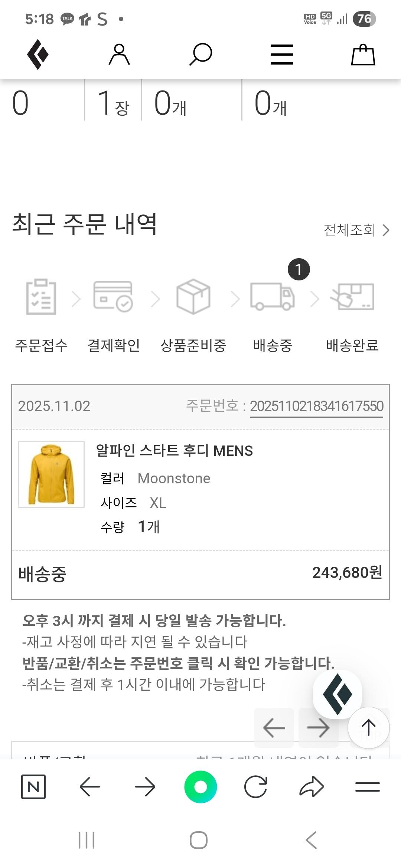Tap the 결제확인 card icon
The image size is (401, 868).
click(113, 296)
